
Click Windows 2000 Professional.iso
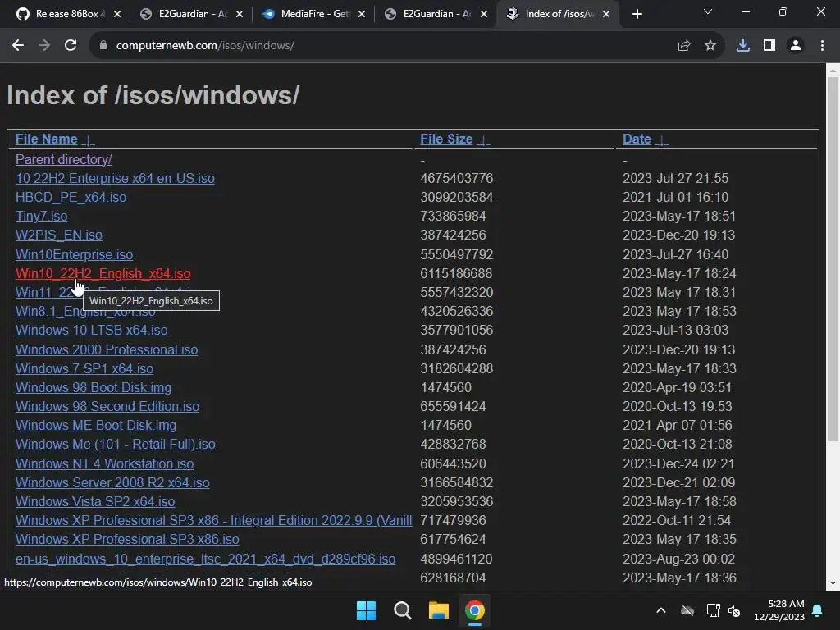point(107,349)
